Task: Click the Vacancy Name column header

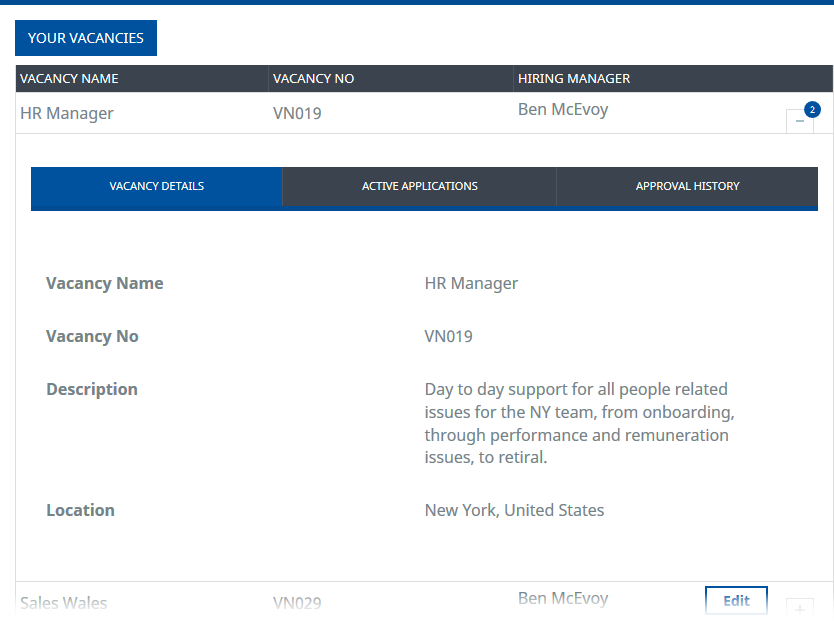Action: pyautogui.click(x=70, y=79)
